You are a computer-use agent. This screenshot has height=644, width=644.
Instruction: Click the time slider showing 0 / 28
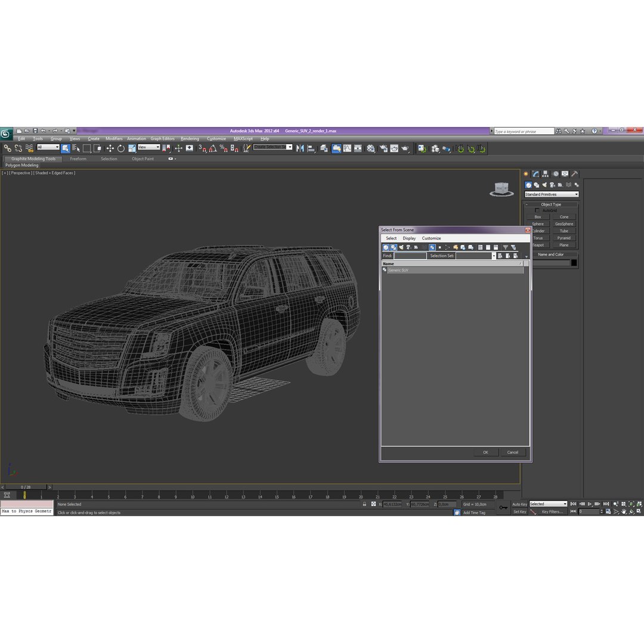26,487
